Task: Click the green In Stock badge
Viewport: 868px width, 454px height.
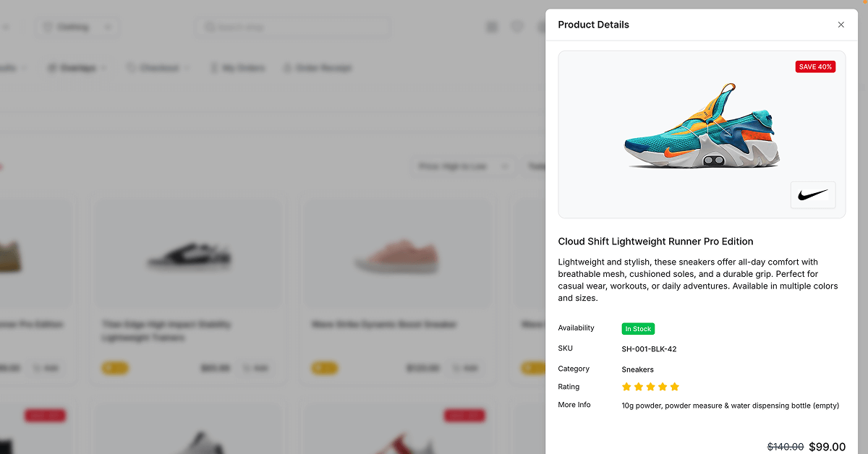Action: tap(638, 329)
